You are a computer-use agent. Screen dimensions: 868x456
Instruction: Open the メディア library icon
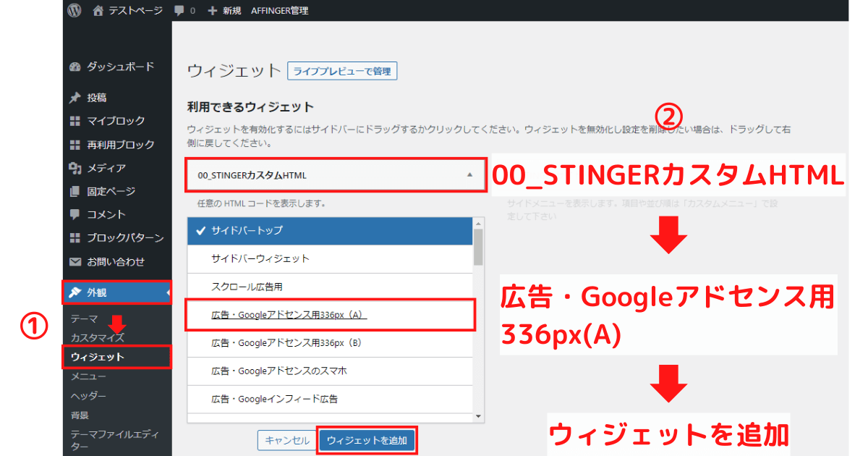tap(76, 167)
